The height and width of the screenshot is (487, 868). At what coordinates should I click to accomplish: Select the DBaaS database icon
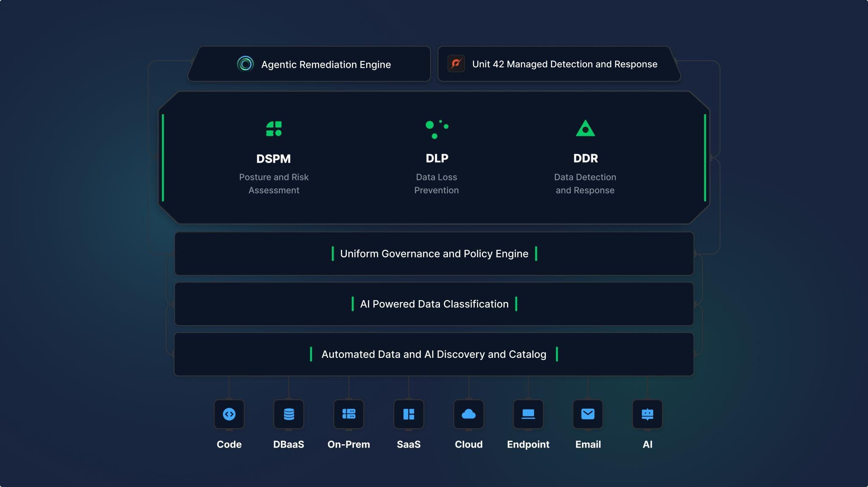(x=289, y=414)
